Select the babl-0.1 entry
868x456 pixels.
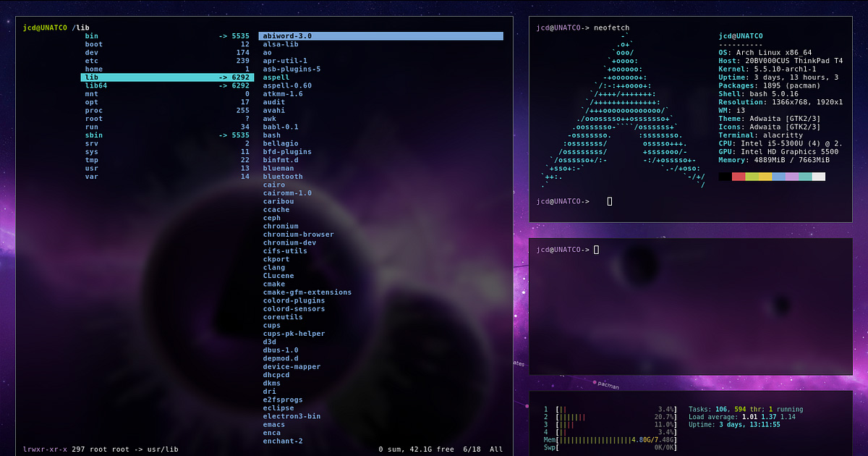281,127
